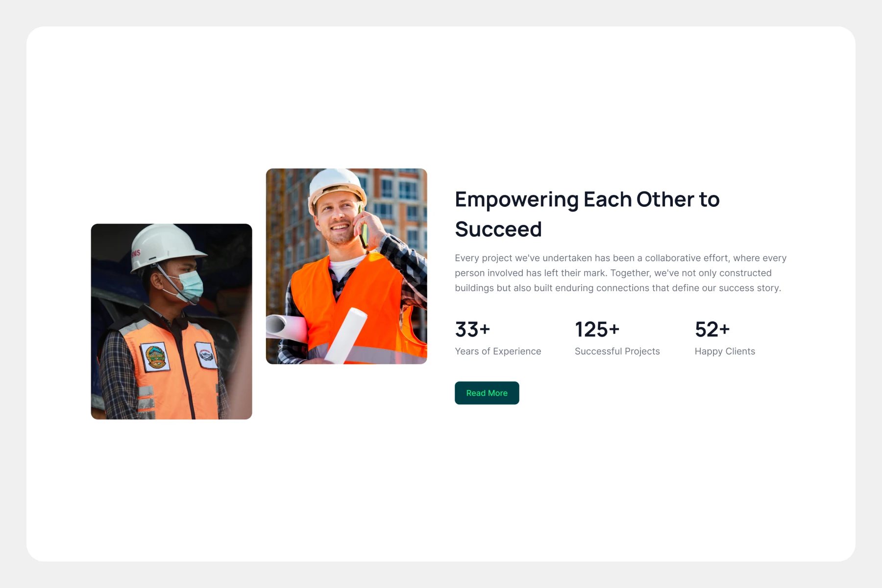Open the masked worker photo
Viewport: 882px width, 588px height.
pos(171,321)
